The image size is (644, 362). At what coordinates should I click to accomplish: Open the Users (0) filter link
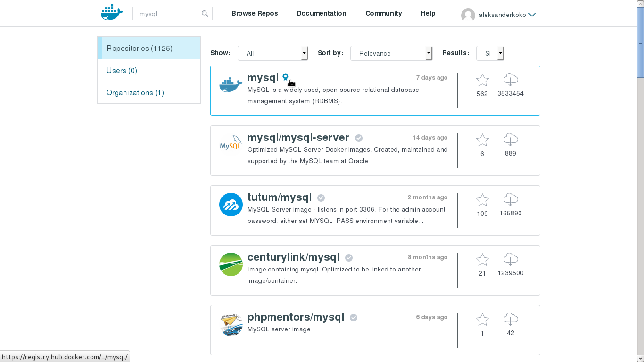click(x=121, y=70)
